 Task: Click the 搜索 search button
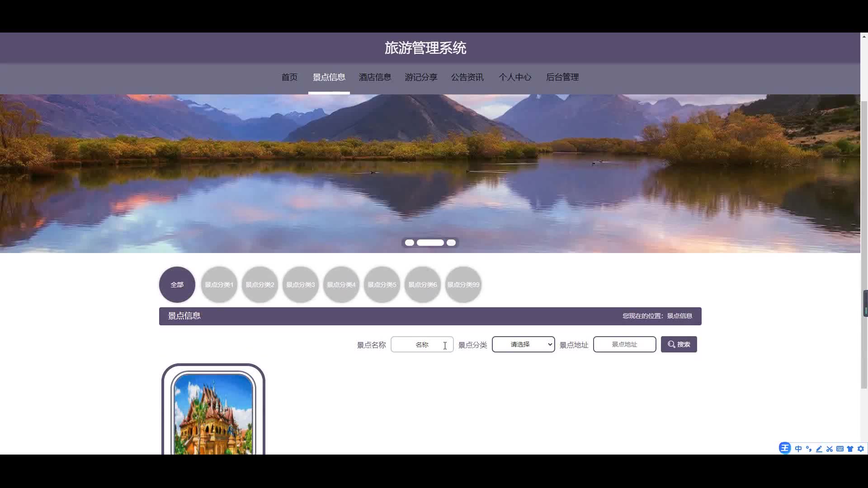pos(679,344)
